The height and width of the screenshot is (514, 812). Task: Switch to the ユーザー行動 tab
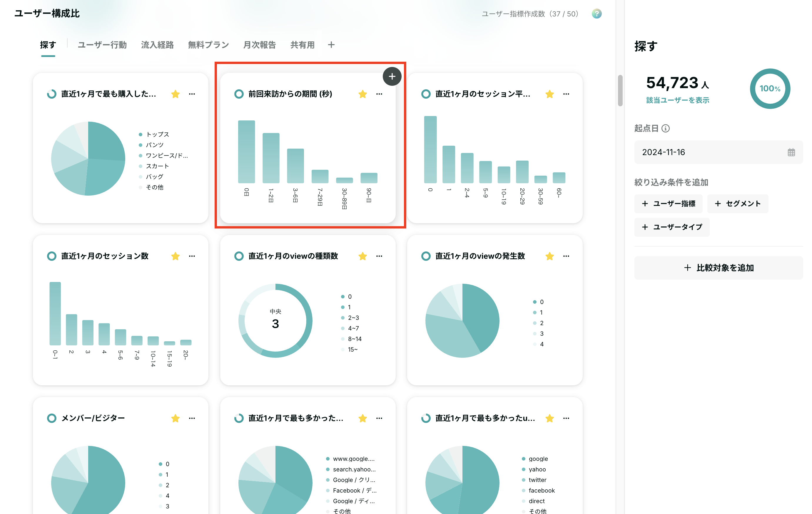tap(102, 45)
